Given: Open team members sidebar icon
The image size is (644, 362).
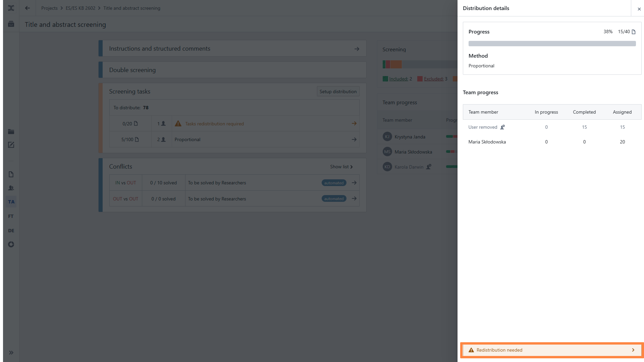Looking at the screenshot, I should point(11,188).
